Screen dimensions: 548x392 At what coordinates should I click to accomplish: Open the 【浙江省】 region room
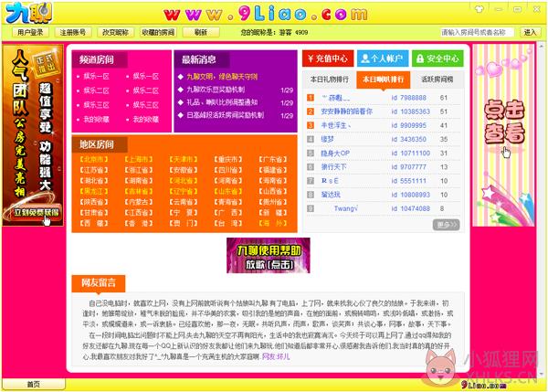pyautogui.click(x=139, y=170)
